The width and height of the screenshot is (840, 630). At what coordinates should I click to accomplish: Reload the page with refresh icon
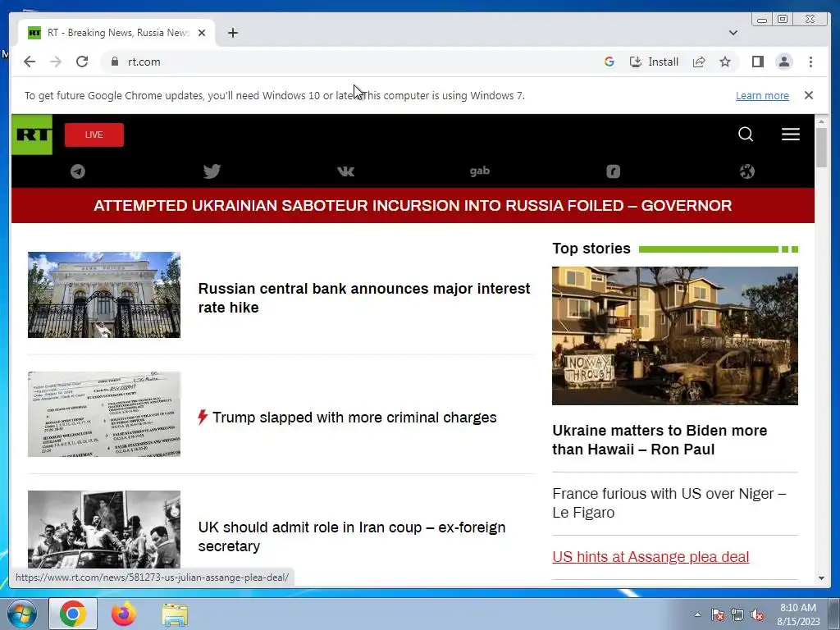coord(82,62)
